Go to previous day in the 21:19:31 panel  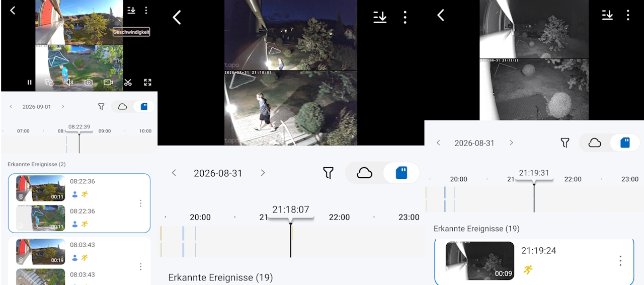pos(438,143)
